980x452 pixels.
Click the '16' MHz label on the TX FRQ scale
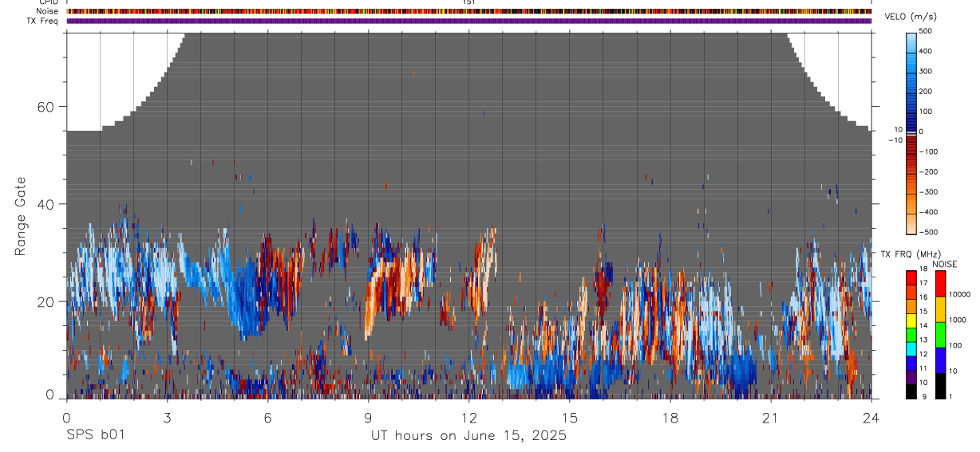coord(923,297)
